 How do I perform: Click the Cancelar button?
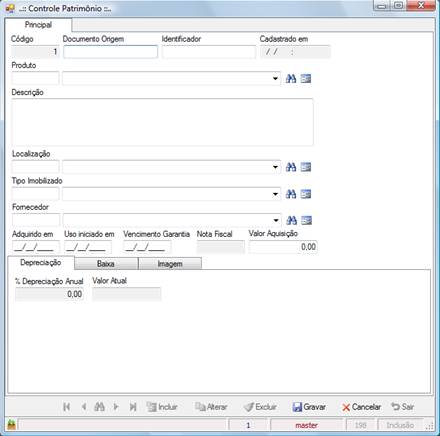click(x=361, y=407)
